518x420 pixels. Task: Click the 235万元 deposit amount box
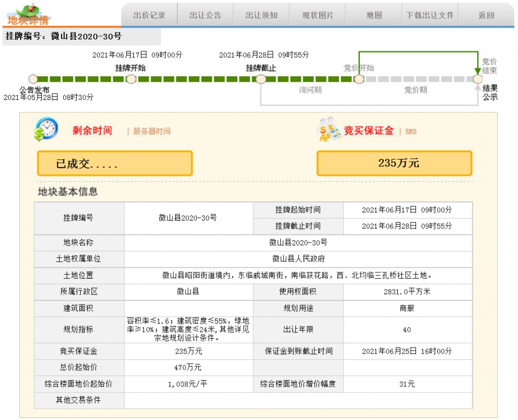click(394, 163)
